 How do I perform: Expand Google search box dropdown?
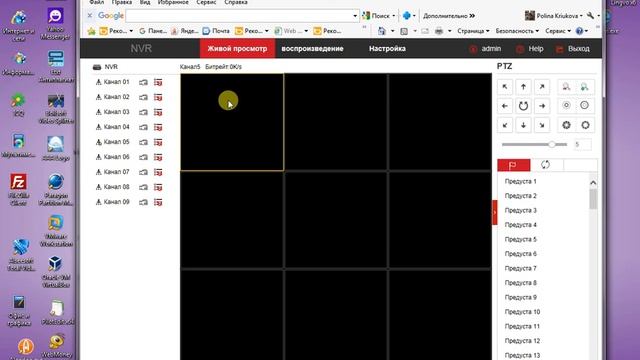point(355,16)
